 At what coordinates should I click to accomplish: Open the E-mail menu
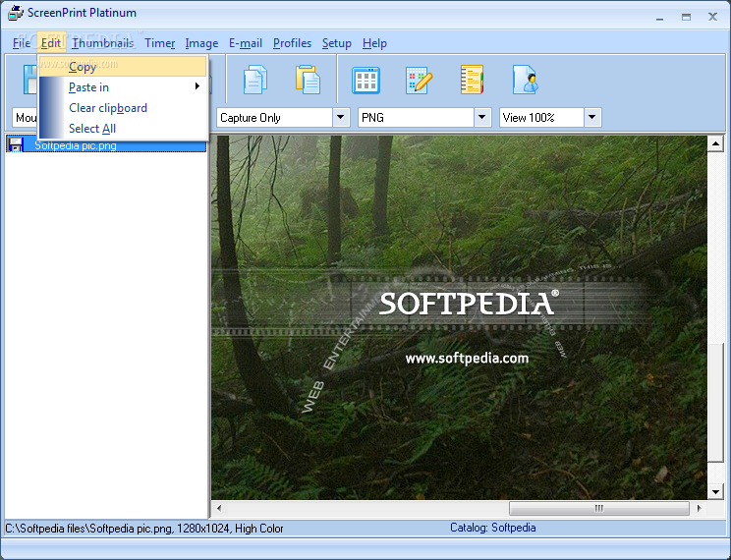click(x=246, y=43)
